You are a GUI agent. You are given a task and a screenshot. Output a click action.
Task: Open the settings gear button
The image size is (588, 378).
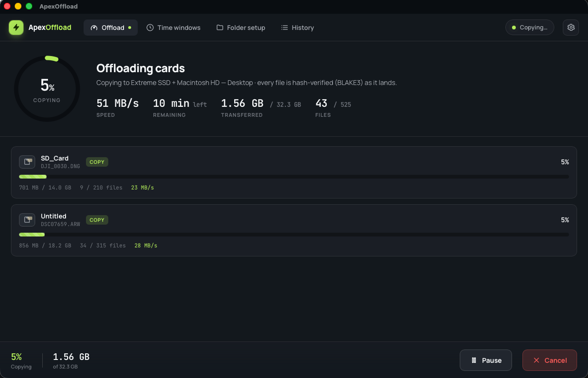point(571,28)
